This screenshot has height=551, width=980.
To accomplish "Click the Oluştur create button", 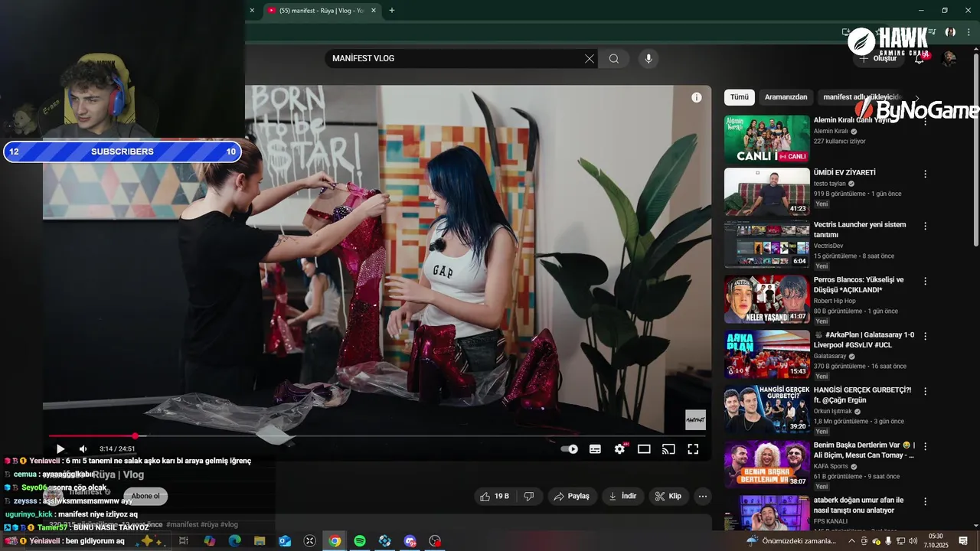I will (x=878, y=58).
